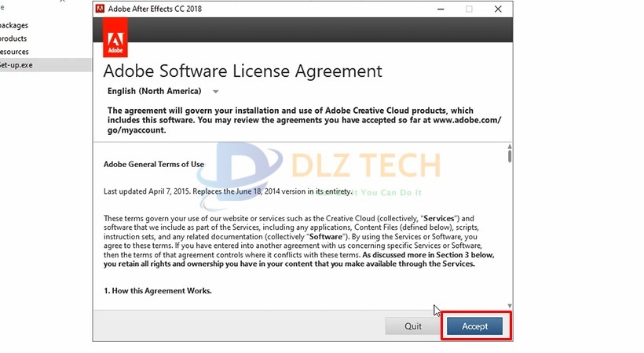Viewport: 644px width, 353px height.
Task: Click the '1. How this Agreement Works' heading
Action: coord(158,291)
